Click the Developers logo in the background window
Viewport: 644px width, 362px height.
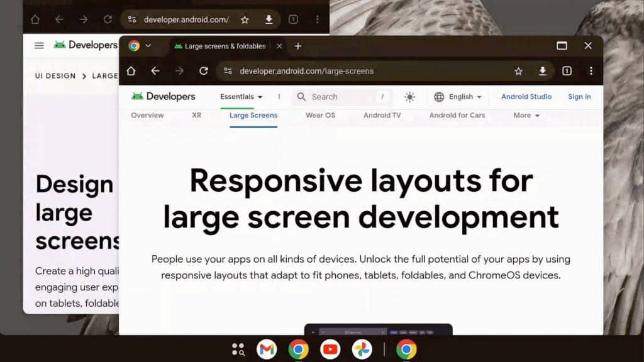coord(86,45)
